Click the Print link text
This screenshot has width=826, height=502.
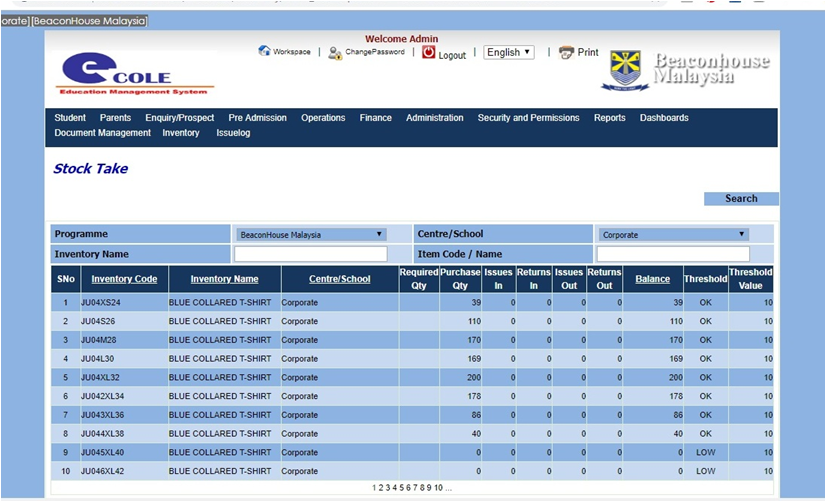(588, 52)
